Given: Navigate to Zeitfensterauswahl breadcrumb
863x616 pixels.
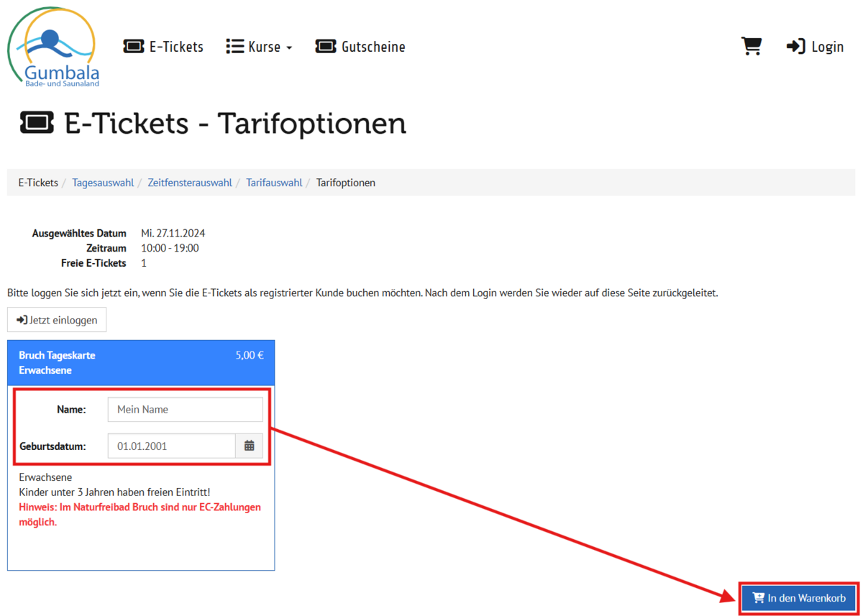Looking at the screenshot, I should point(190,183).
